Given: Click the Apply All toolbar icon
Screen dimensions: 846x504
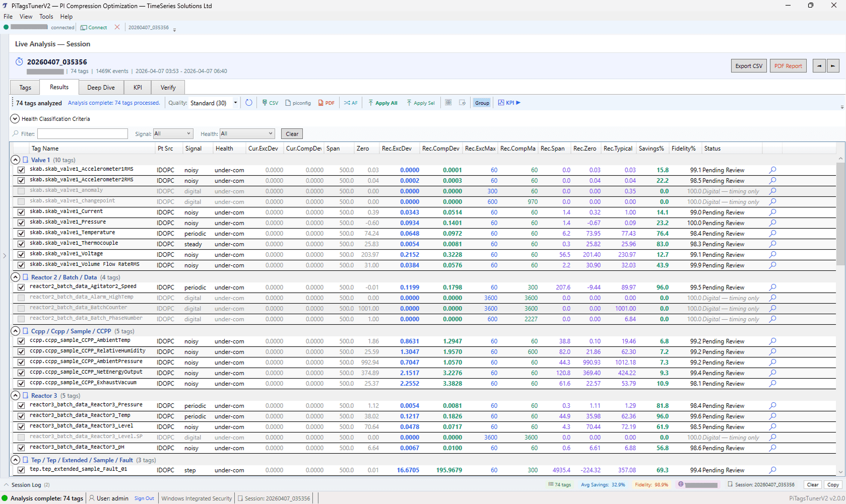Looking at the screenshot, I should coord(383,103).
